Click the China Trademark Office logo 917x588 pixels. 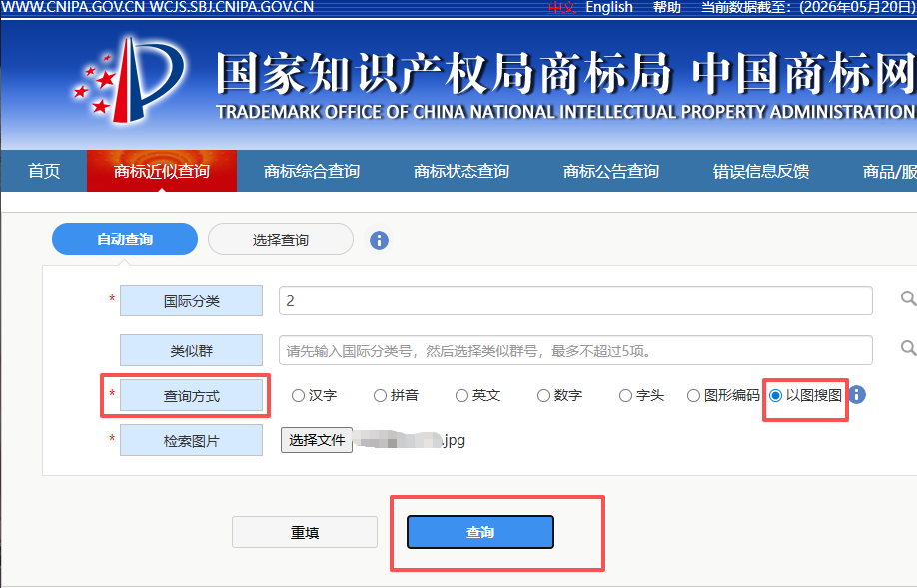(129, 80)
